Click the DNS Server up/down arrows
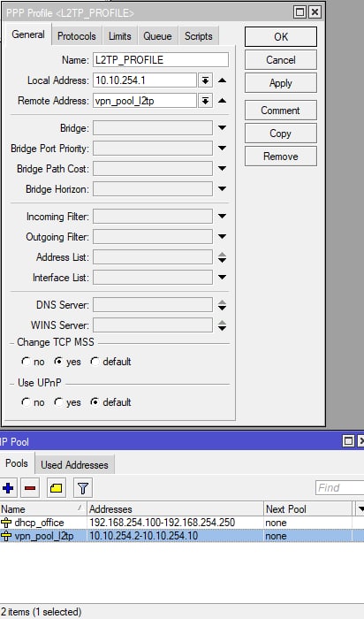 (222, 305)
